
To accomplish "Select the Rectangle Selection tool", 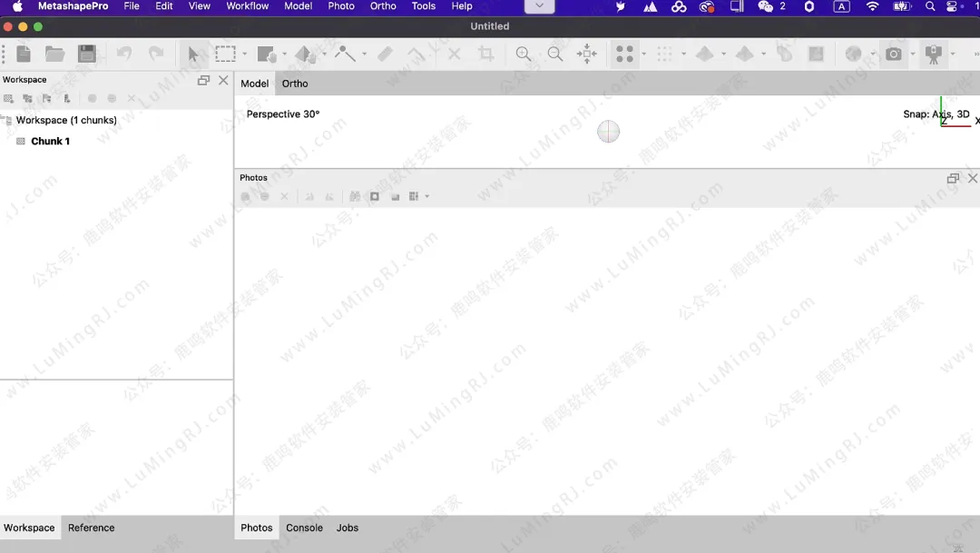I will coord(225,54).
